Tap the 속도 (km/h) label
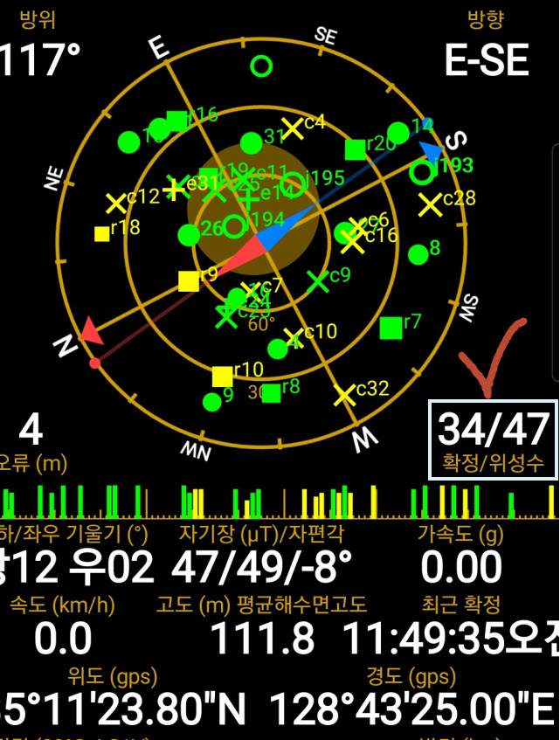This screenshot has height=740, width=560. (x=62, y=605)
